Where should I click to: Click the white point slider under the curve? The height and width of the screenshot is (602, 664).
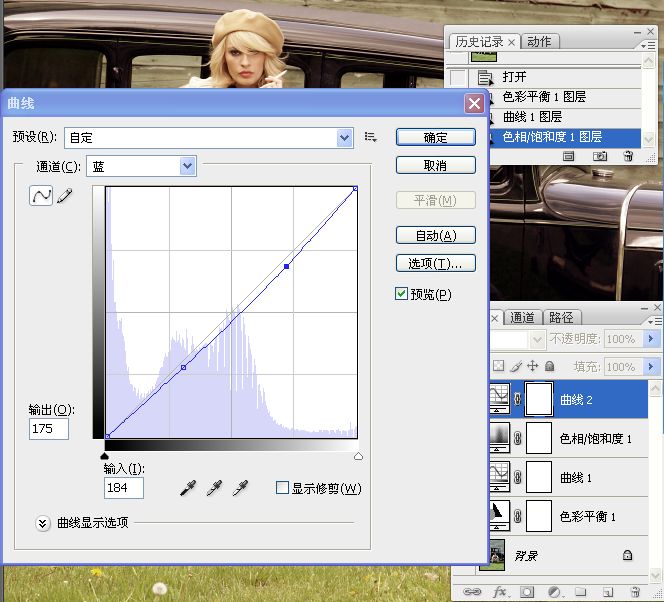pyautogui.click(x=358, y=456)
